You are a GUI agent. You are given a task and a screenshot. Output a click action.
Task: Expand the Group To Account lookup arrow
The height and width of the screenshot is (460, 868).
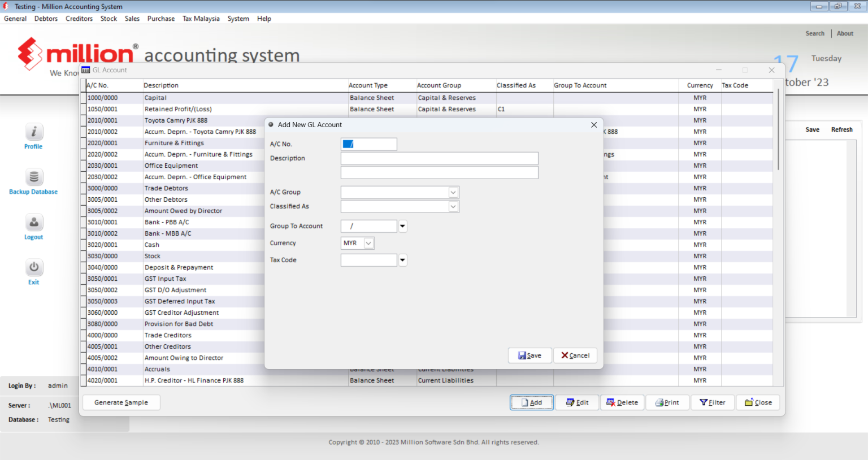(402, 226)
